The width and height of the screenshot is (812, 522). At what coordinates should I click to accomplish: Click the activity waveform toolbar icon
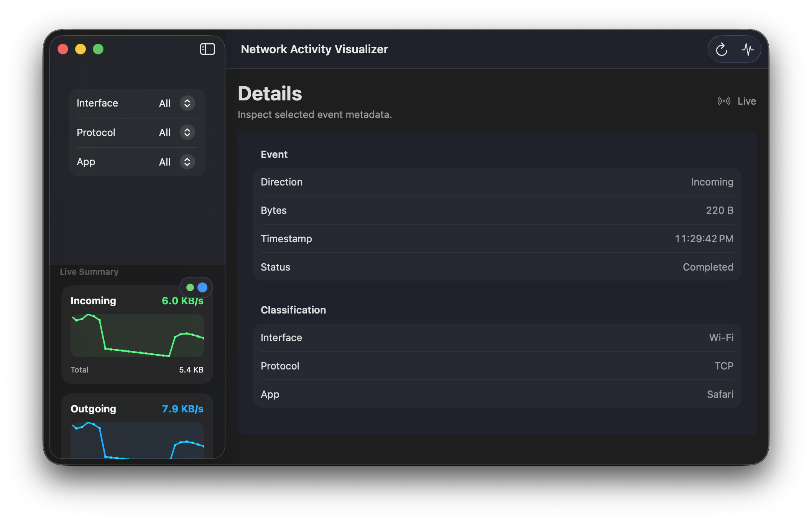click(748, 49)
